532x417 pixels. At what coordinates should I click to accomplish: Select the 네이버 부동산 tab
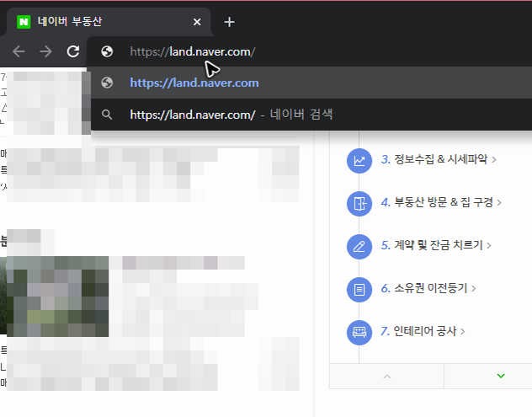pos(109,22)
